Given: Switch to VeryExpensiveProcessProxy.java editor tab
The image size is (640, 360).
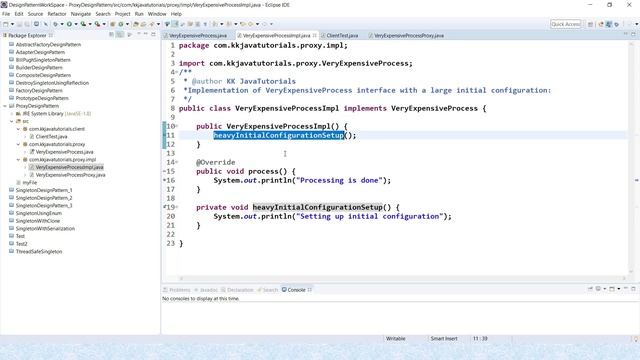Looking at the screenshot, I should 409,36.
